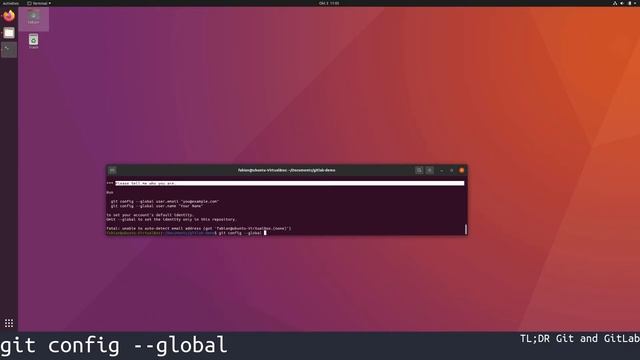Click the 'git config --global user.name' line
The width and height of the screenshot is (640, 360).
[157, 206]
